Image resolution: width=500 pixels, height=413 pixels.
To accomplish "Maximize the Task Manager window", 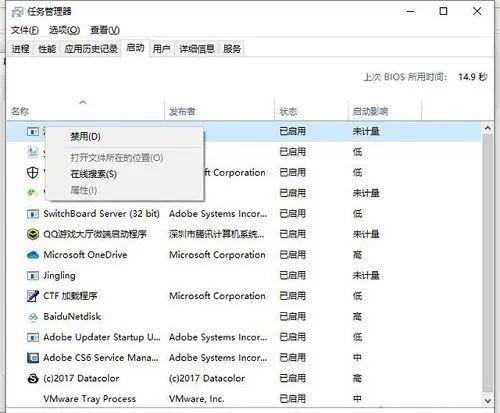I will click(x=443, y=11).
